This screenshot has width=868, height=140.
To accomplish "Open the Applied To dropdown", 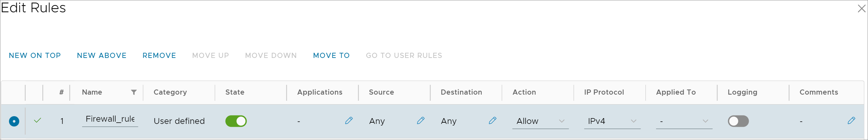I will (x=684, y=121).
